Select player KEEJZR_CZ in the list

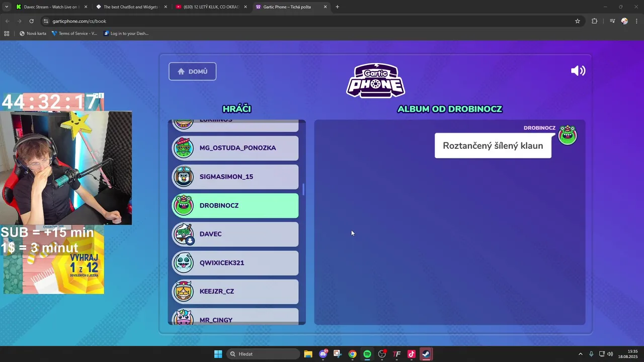(235, 291)
